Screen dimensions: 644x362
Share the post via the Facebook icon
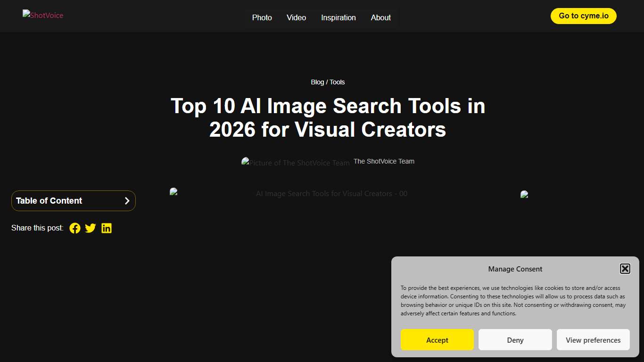click(x=75, y=228)
